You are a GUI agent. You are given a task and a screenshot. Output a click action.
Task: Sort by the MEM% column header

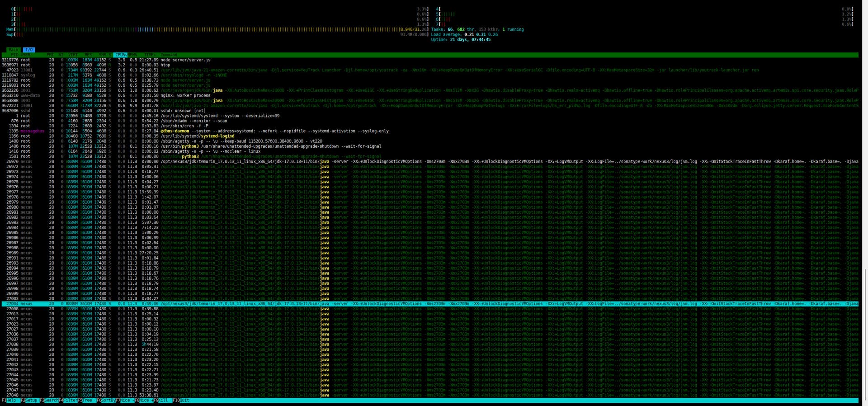[132, 55]
